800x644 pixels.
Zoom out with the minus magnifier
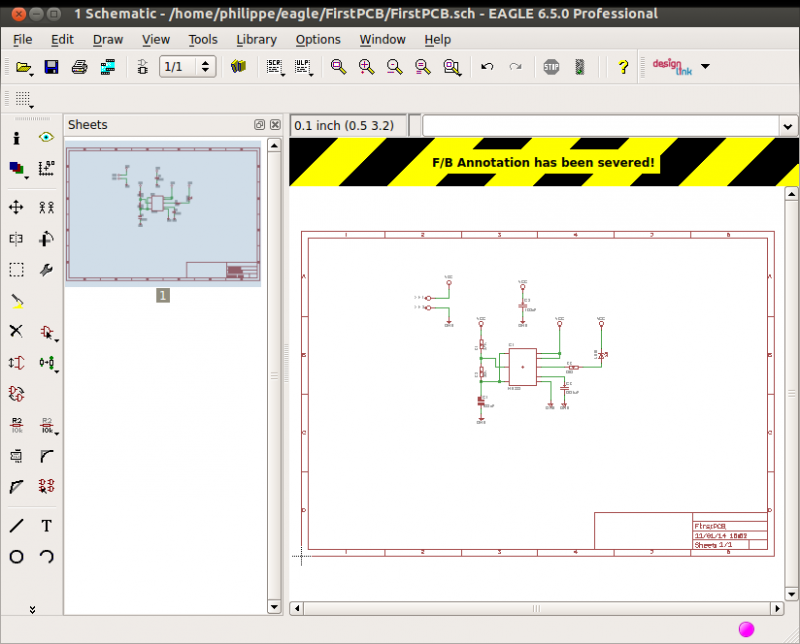coord(394,67)
